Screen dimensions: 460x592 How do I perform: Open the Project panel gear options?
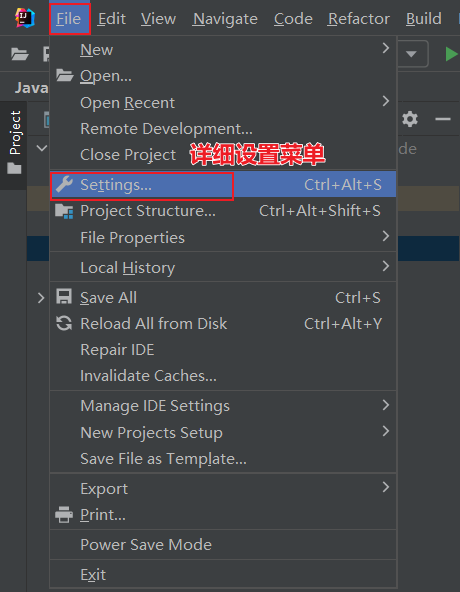coord(410,119)
